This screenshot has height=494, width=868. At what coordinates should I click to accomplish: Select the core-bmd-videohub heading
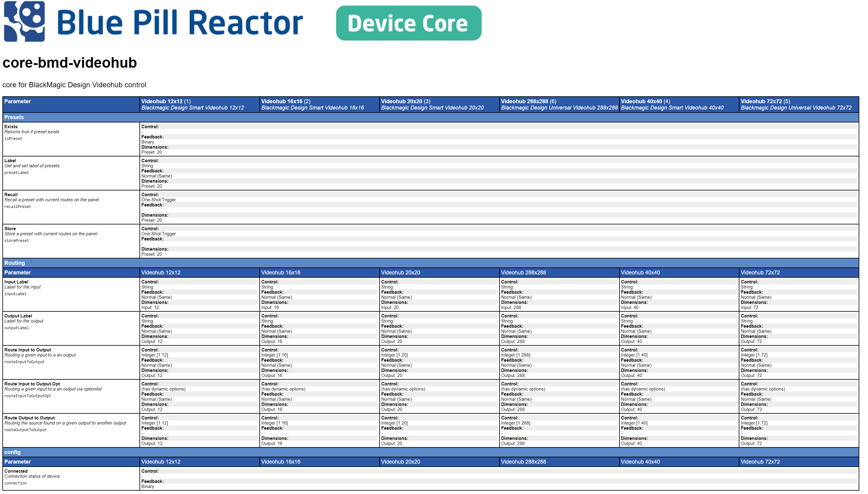tap(69, 63)
